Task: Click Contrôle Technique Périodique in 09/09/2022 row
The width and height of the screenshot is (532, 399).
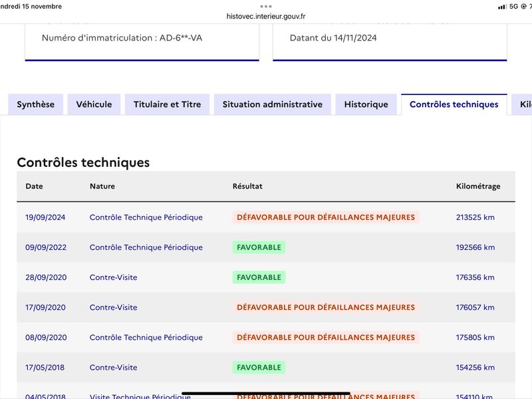Action: tap(146, 247)
